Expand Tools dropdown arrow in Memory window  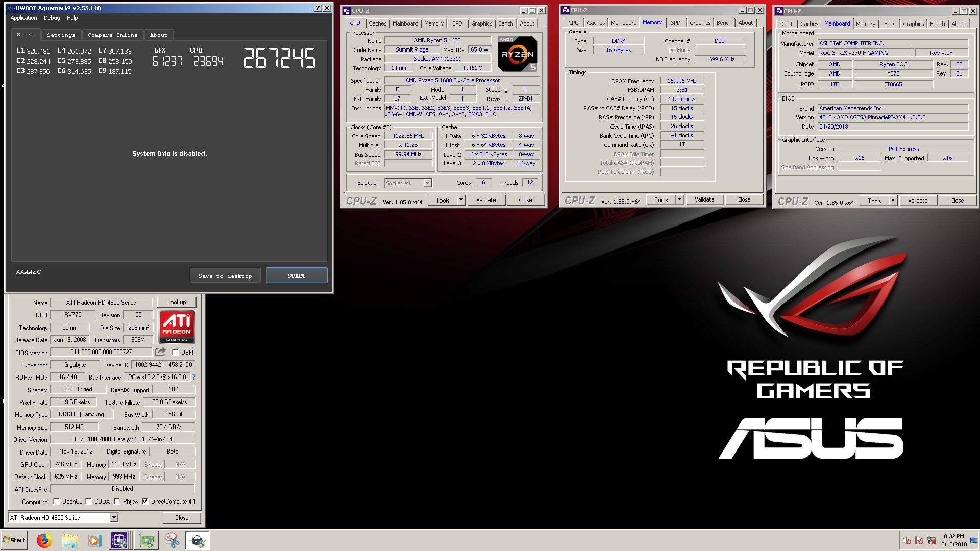679,199
